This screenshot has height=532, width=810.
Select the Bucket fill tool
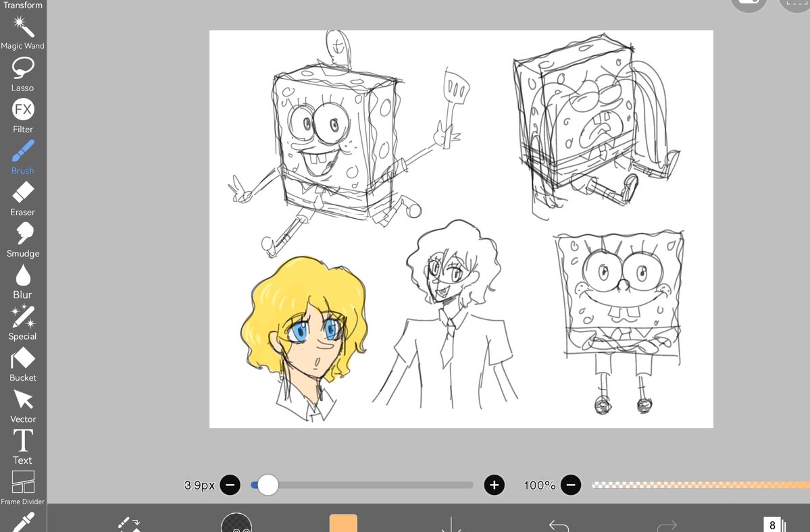point(23,365)
